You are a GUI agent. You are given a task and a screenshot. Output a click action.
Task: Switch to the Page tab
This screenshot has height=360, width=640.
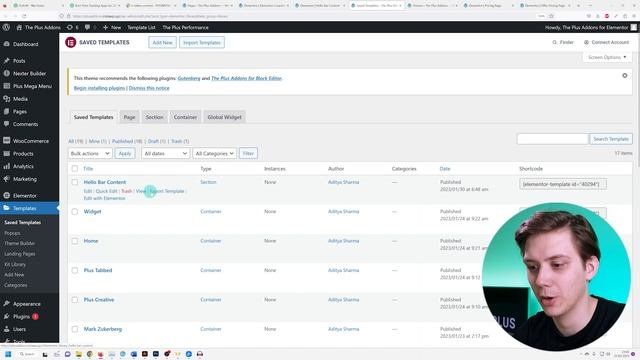pos(129,117)
